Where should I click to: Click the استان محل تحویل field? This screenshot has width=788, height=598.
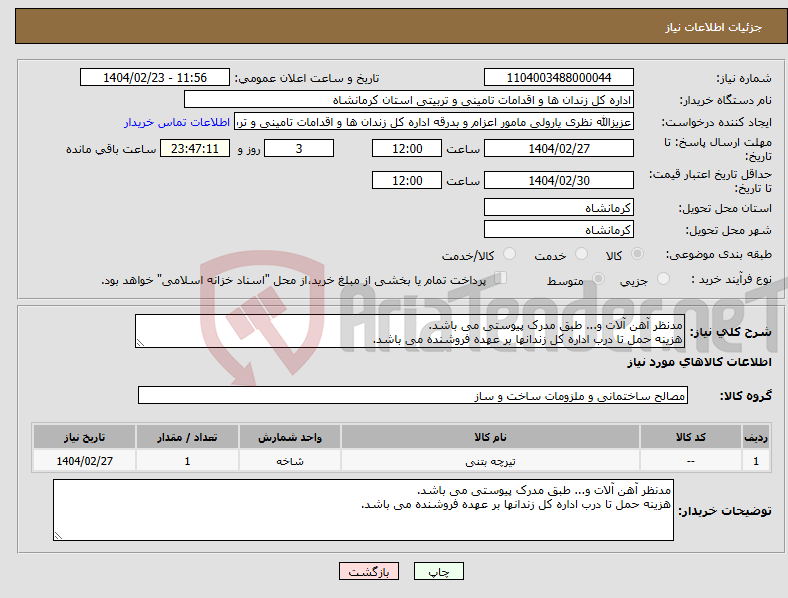click(559, 207)
